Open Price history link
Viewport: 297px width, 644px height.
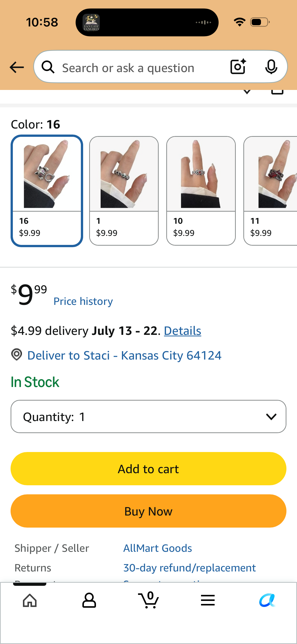[83, 301]
